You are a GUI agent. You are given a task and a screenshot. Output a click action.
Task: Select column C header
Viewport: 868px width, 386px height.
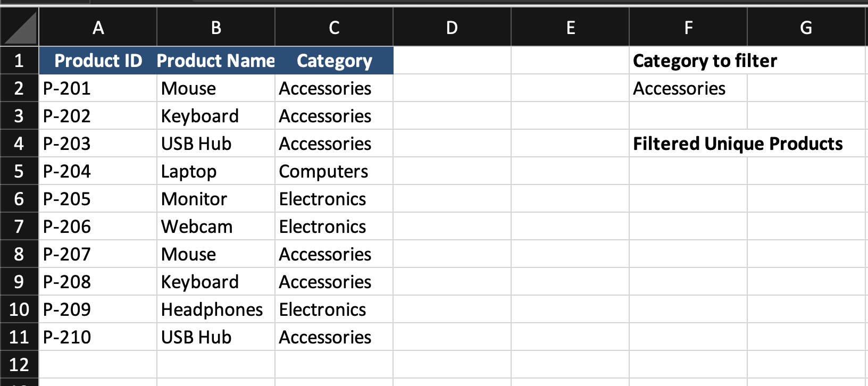pyautogui.click(x=334, y=27)
